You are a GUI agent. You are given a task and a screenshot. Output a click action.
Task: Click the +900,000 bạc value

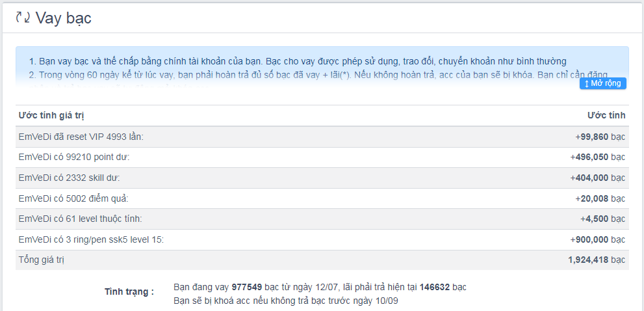click(x=597, y=239)
